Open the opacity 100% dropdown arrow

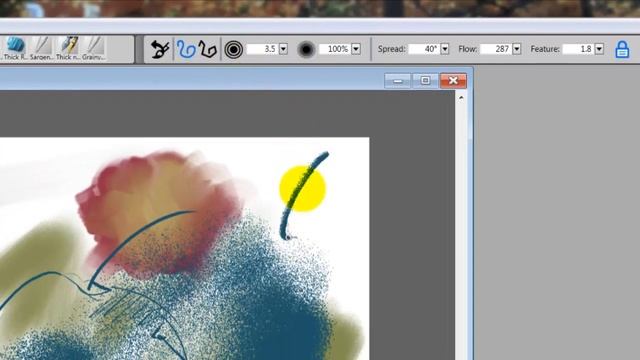[x=356, y=49]
